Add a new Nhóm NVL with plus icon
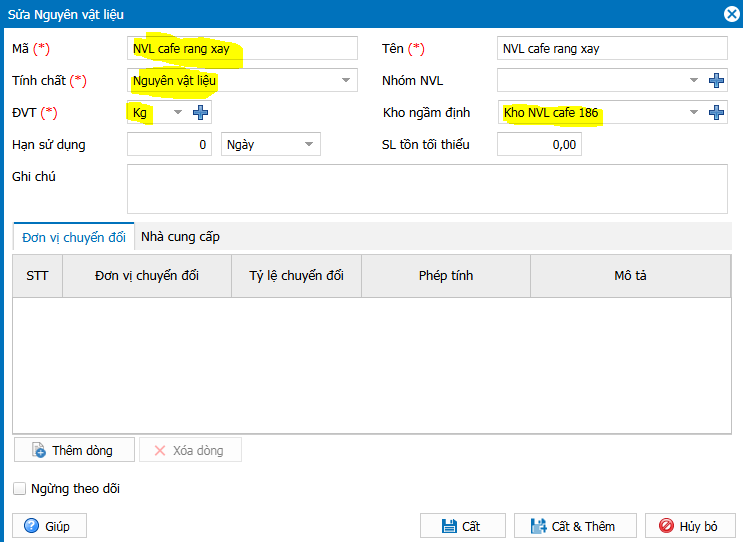743x542 pixels. pyautogui.click(x=716, y=81)
